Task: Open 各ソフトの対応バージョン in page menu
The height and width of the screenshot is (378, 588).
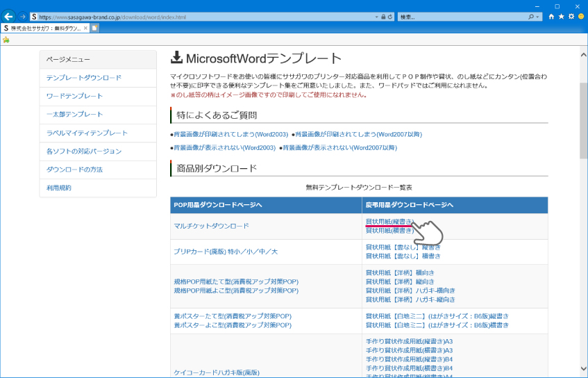Action: pos(84,151)
